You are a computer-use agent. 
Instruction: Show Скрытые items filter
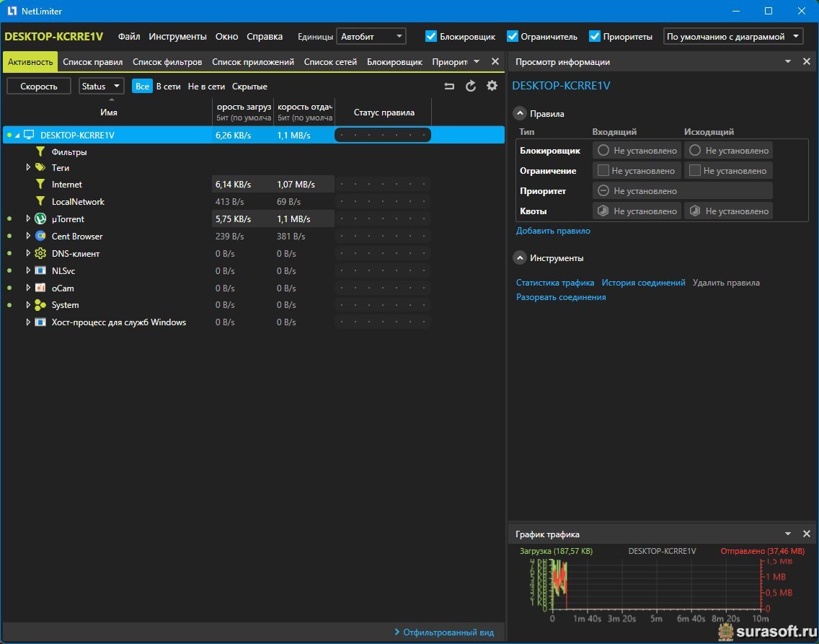tap(249, 87)
